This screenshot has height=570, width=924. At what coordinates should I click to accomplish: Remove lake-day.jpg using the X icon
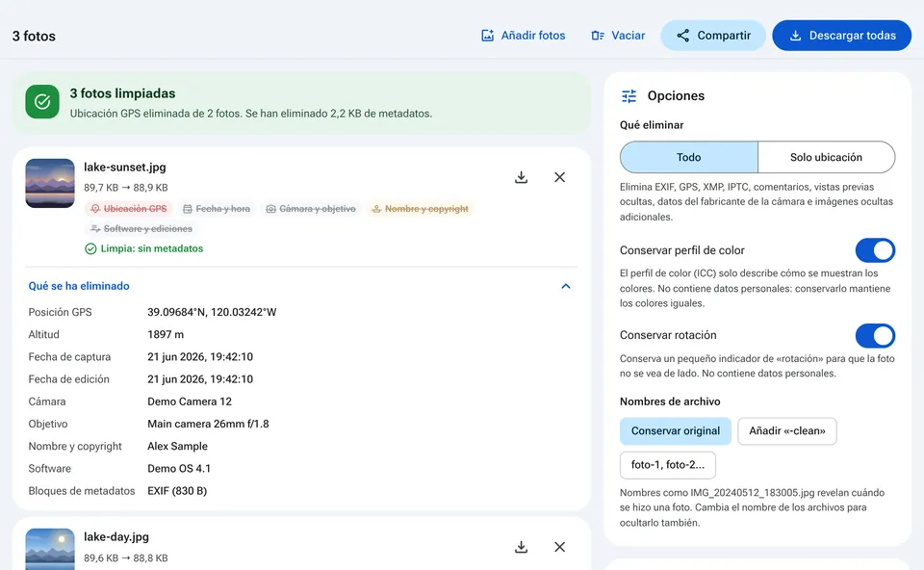pos(560,547)
